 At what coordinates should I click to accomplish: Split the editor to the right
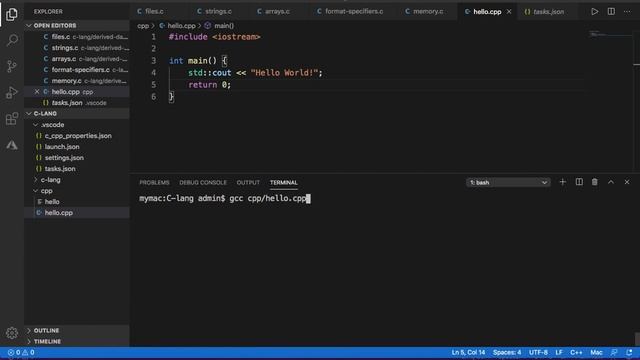point(611,11)
